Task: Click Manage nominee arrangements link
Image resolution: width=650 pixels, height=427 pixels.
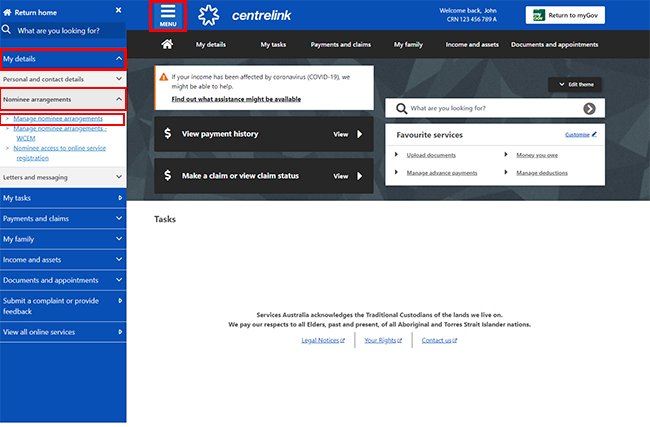Action: 58,119
